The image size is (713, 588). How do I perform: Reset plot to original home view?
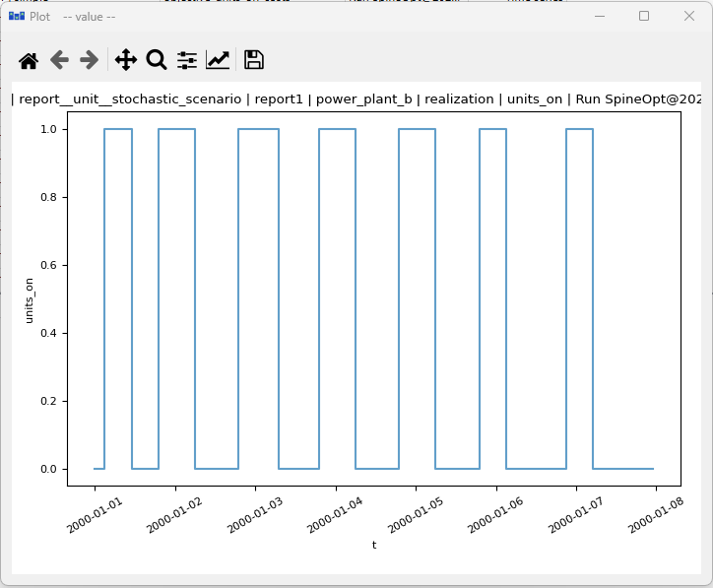[29, 60]
